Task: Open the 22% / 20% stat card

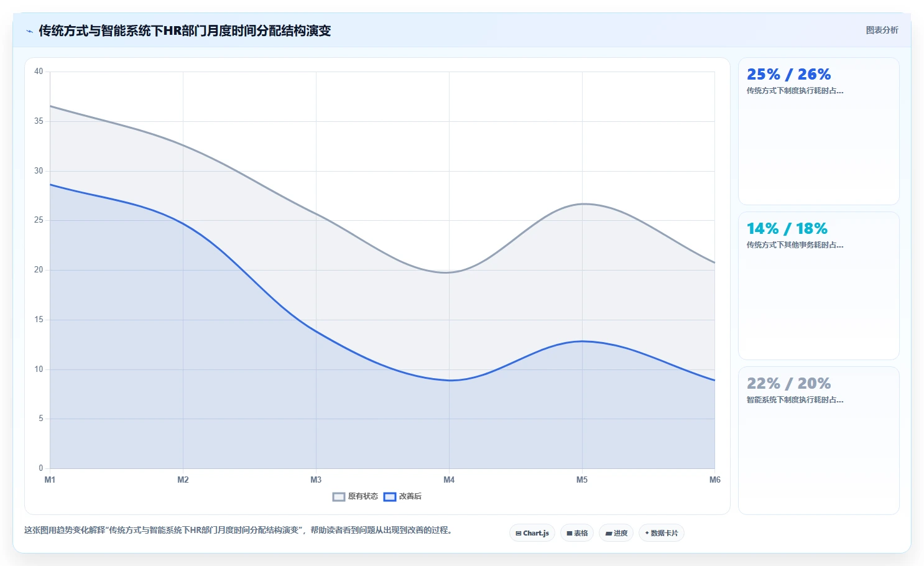Action: point(818,440)
